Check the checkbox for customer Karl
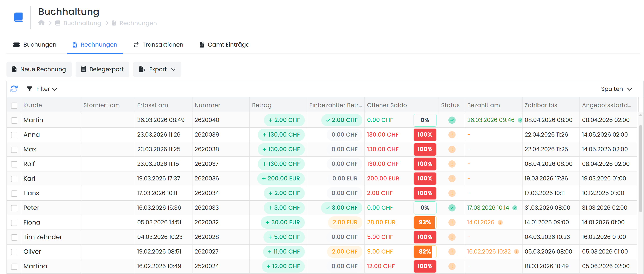Screen dimensions: 644x274 coord(14,179)
